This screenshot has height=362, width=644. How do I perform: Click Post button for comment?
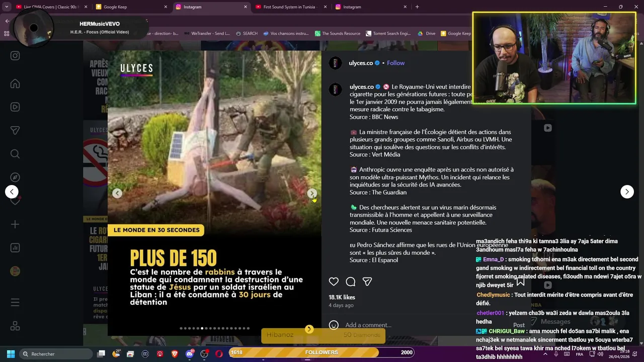519,325
